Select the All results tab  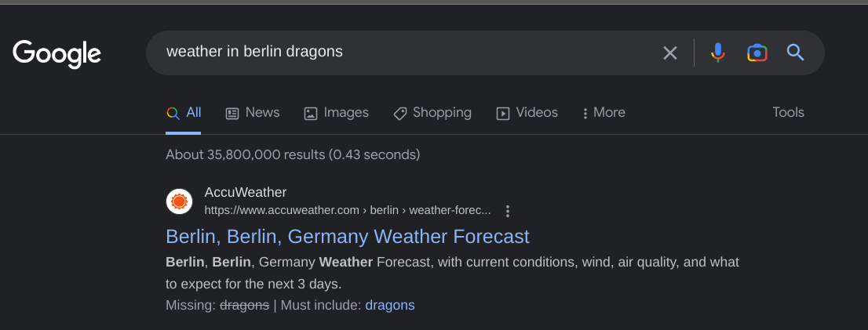pos(184,113)
